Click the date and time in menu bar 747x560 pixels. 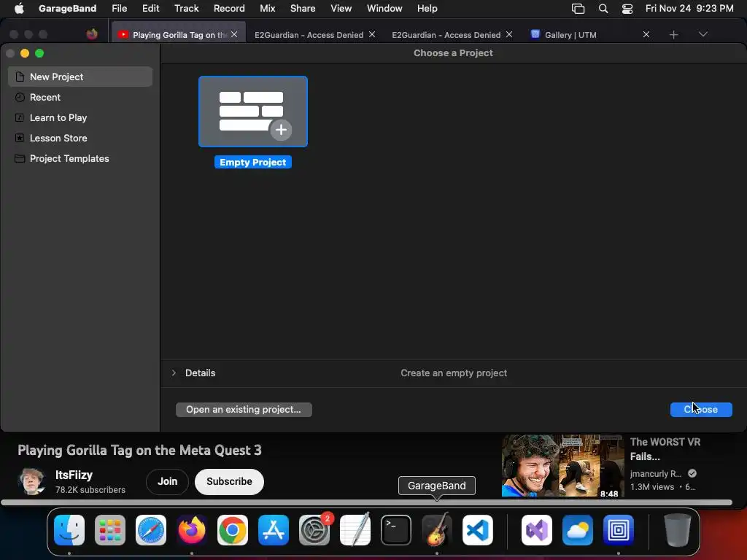click(689, 8)
